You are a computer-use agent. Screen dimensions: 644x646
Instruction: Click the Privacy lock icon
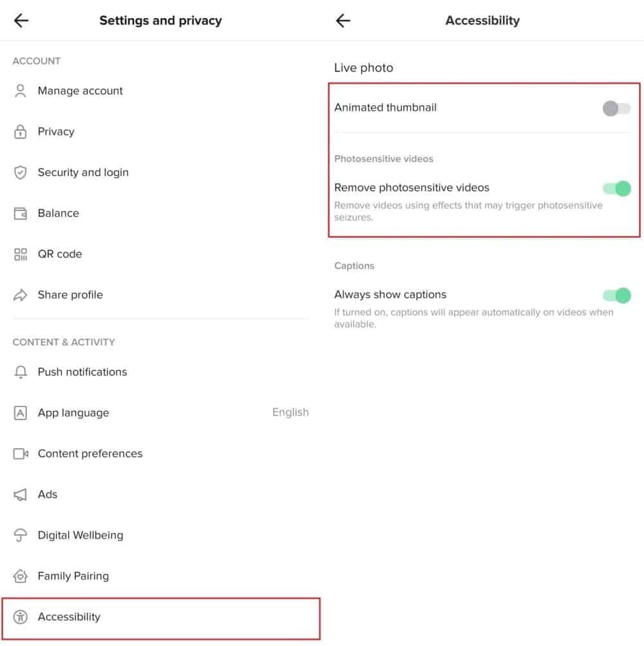point(21,132)
